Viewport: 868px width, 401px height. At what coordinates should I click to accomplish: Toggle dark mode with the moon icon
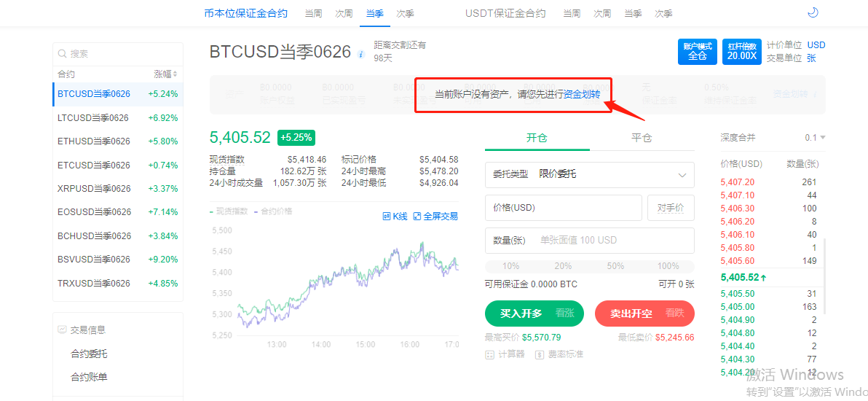(813, 12)
